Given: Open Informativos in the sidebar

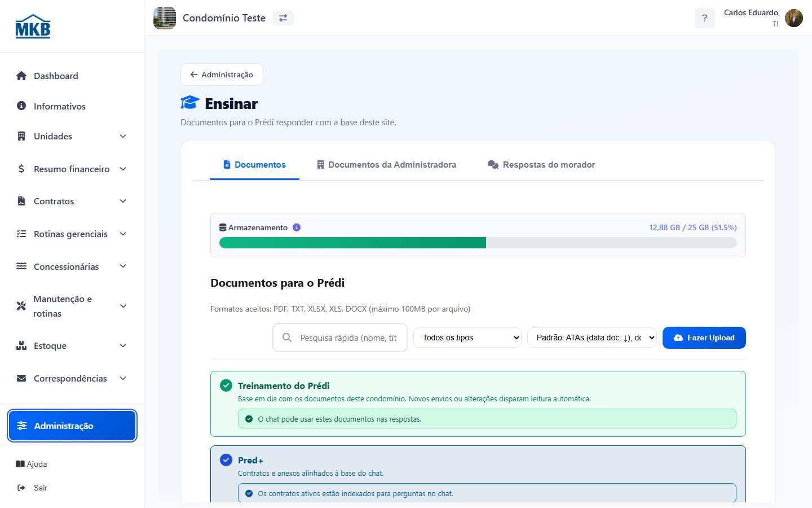Looking at the screenshot, I should 72,106.
